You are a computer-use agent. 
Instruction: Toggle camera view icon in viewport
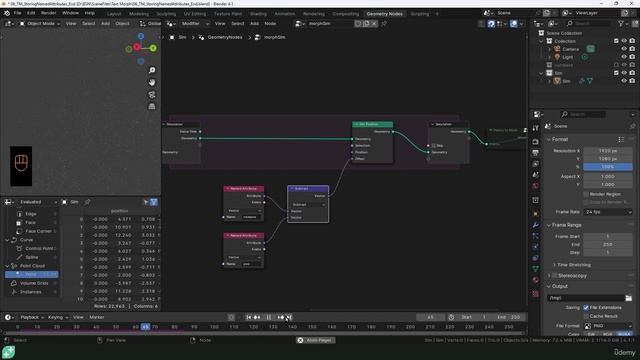[152, 95]
